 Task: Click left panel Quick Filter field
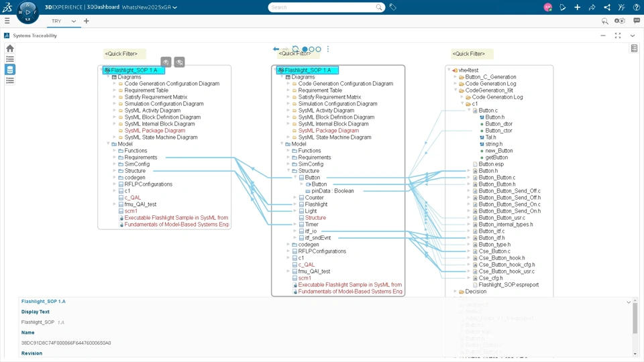tap(125, 54)
